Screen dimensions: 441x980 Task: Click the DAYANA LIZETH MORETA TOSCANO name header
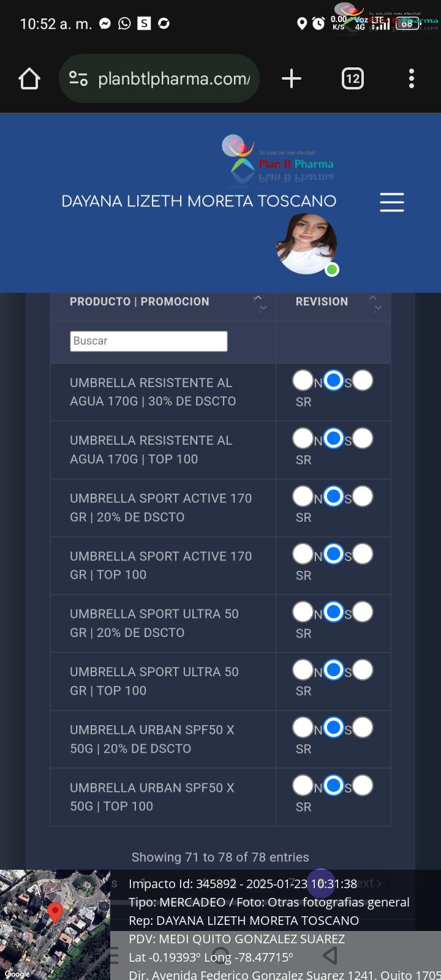(199, 201)
